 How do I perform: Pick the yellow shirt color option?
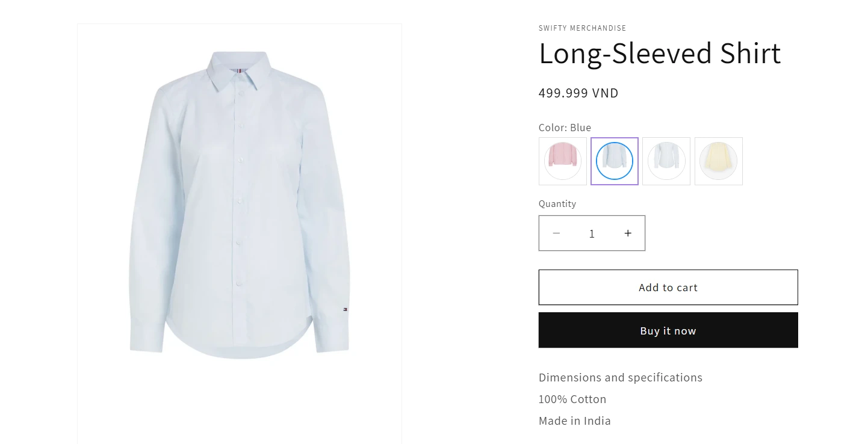coord(719,161)
